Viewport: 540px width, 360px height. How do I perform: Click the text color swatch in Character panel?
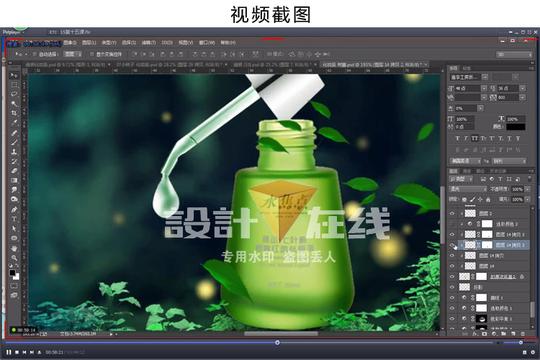click(516, 127)
